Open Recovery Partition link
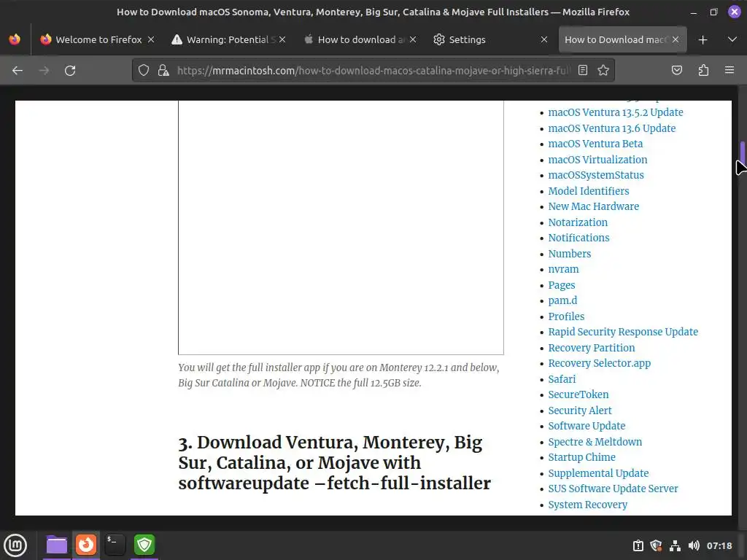The height and width of the screenshot is (560, 747). tap(592, 348)
